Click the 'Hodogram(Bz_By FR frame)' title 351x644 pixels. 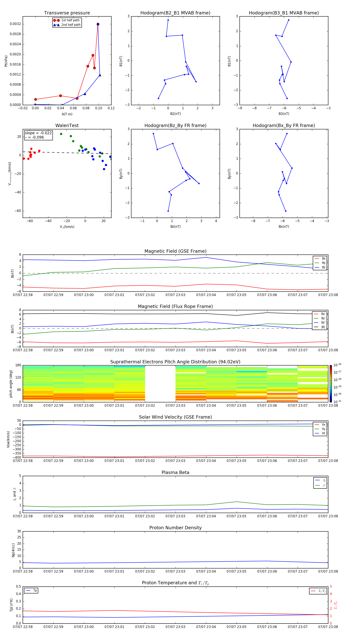175,125
